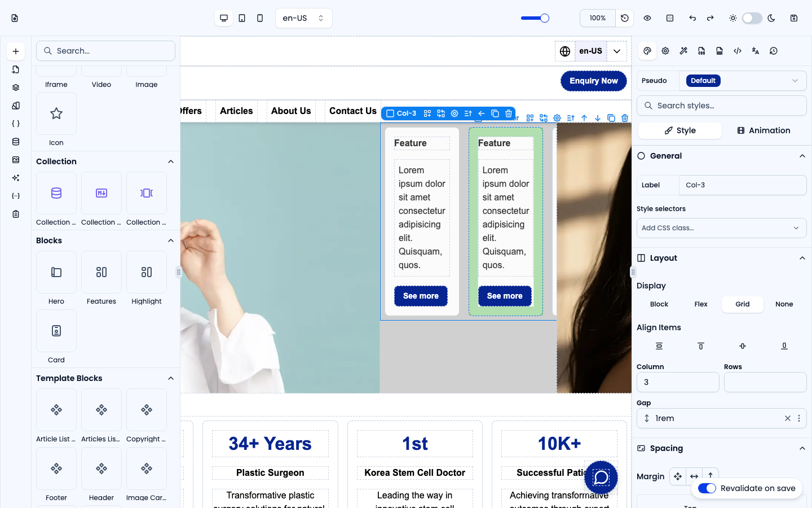The image size is (812, 508).
Task: Click the reset zoom icon beside 100%
Action: [625, 18]
